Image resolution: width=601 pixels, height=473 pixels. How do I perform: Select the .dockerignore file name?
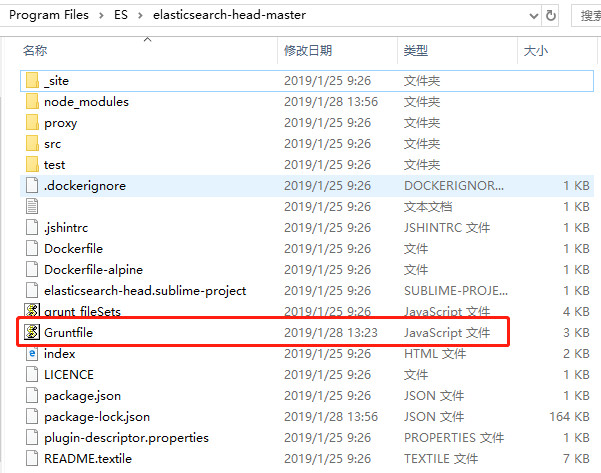point(85,186)
